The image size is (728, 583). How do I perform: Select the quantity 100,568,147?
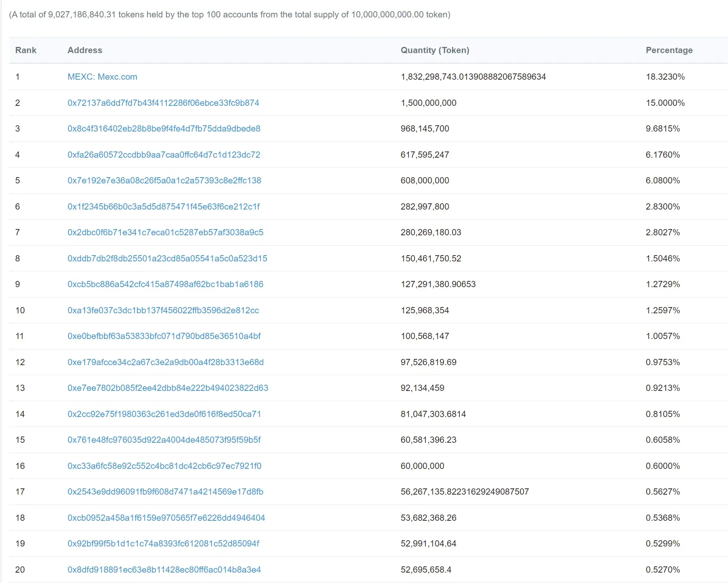click(425, 336)
